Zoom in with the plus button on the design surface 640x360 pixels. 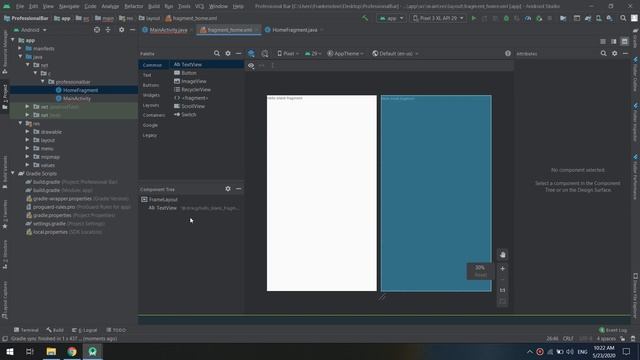click(x=502, y=269)
